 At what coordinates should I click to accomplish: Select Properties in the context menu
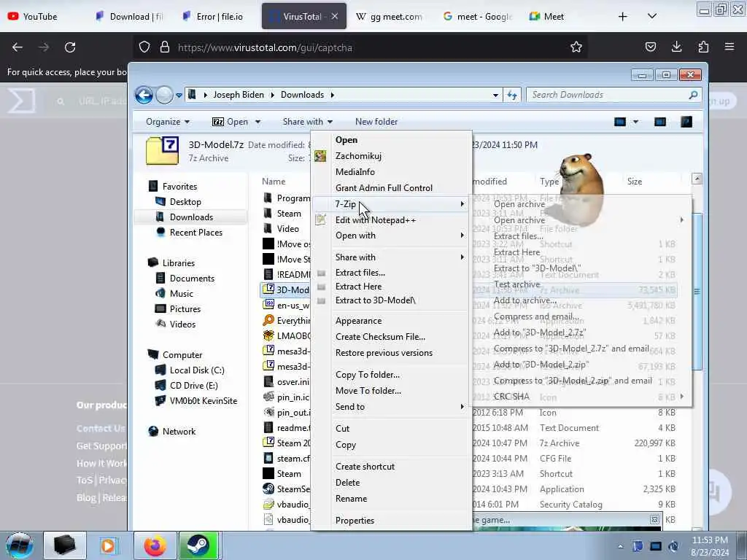355,521
